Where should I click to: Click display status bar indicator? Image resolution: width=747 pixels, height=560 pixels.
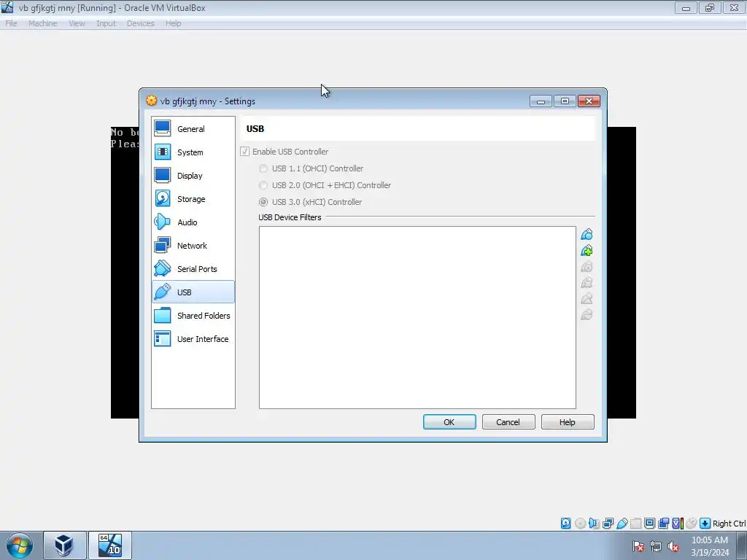click(649, 524)
